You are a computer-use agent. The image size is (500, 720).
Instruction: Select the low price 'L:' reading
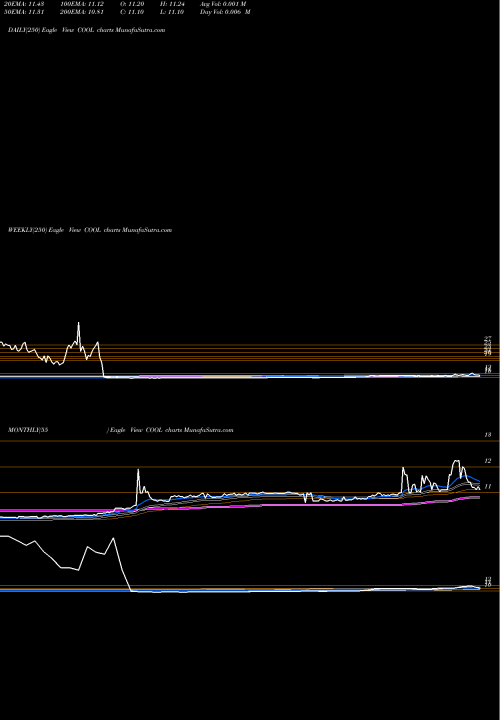[x=172, y=12]
